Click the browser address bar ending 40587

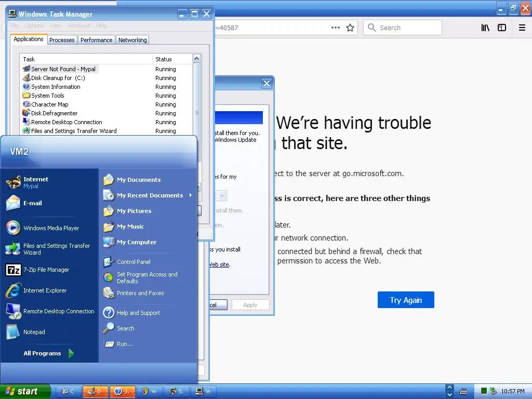[x=271, y=28]
